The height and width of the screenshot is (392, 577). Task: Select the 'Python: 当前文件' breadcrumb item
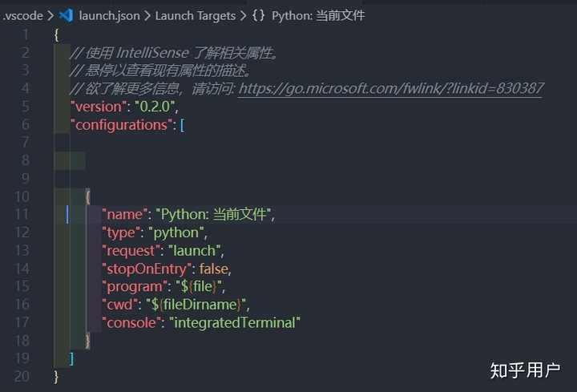318,16
